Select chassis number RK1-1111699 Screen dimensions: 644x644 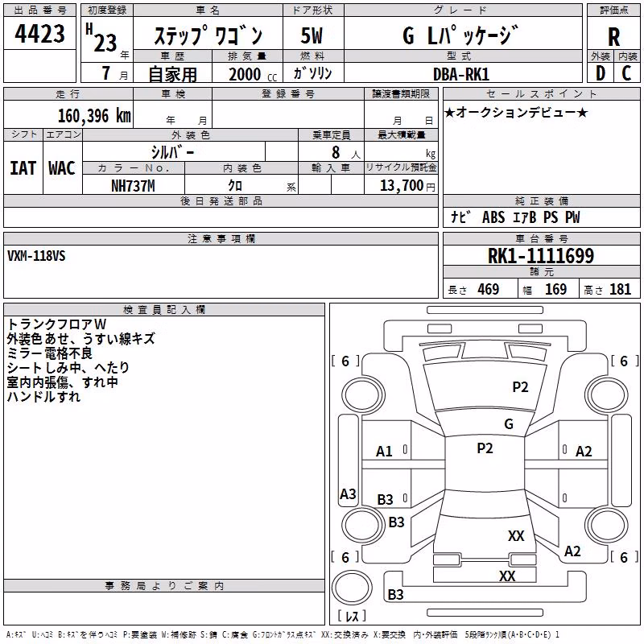541,256
